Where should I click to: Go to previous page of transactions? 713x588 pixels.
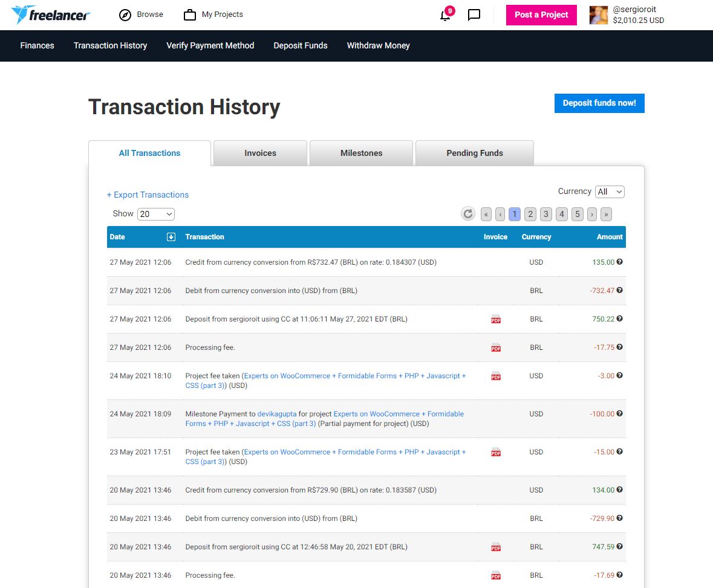(500, 214)
